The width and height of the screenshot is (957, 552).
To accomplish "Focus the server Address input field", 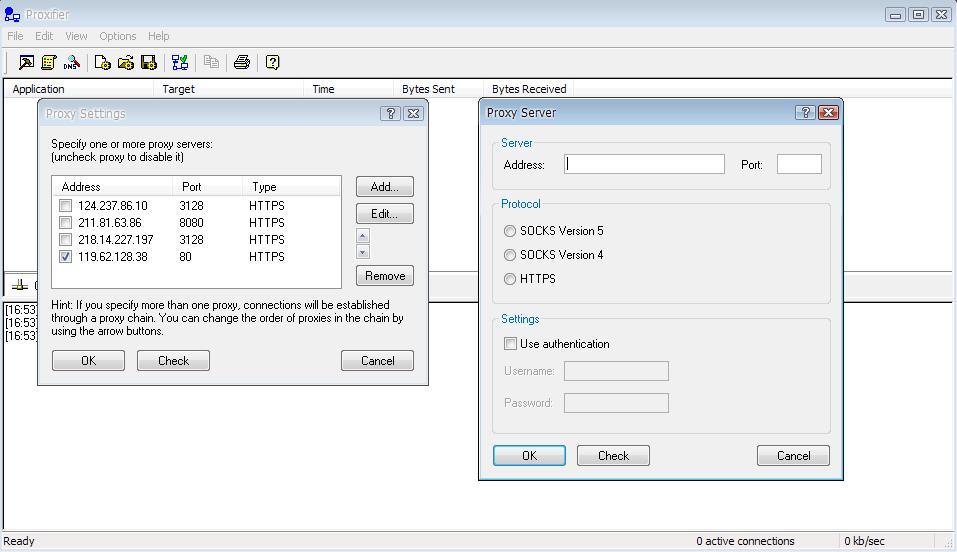I will pos(645,164).
